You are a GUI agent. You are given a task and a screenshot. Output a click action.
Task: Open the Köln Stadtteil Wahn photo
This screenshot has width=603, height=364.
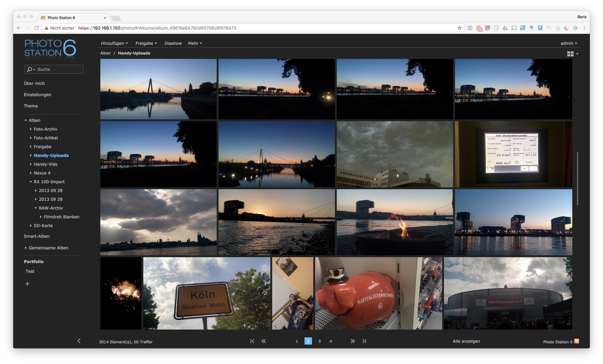tap(206, 293)
